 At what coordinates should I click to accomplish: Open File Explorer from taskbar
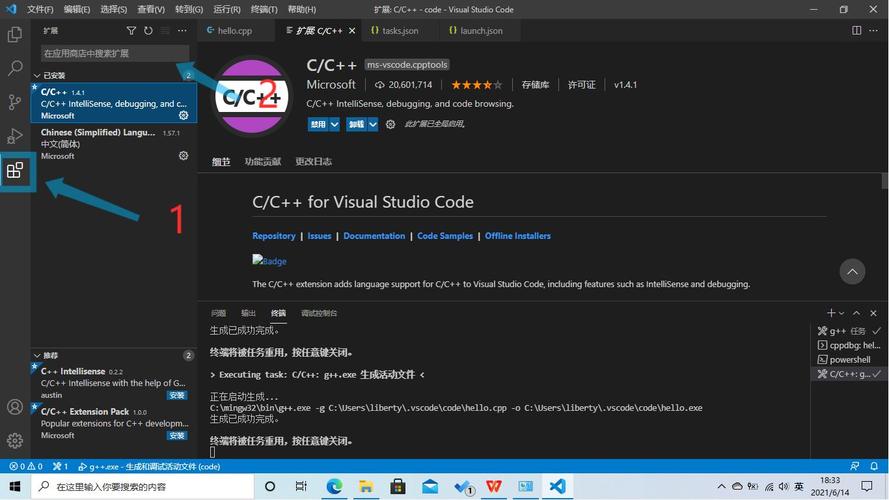[366, 486]
